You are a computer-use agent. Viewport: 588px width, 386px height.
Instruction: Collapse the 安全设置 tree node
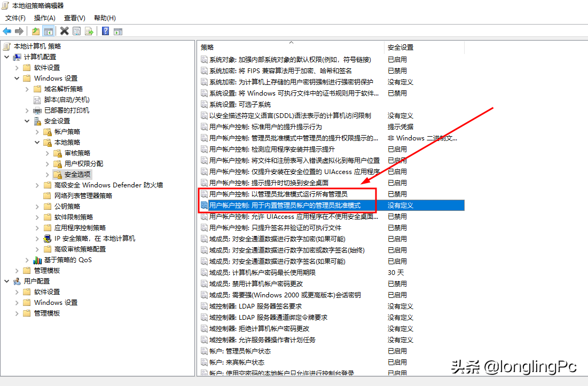(27, 121)
